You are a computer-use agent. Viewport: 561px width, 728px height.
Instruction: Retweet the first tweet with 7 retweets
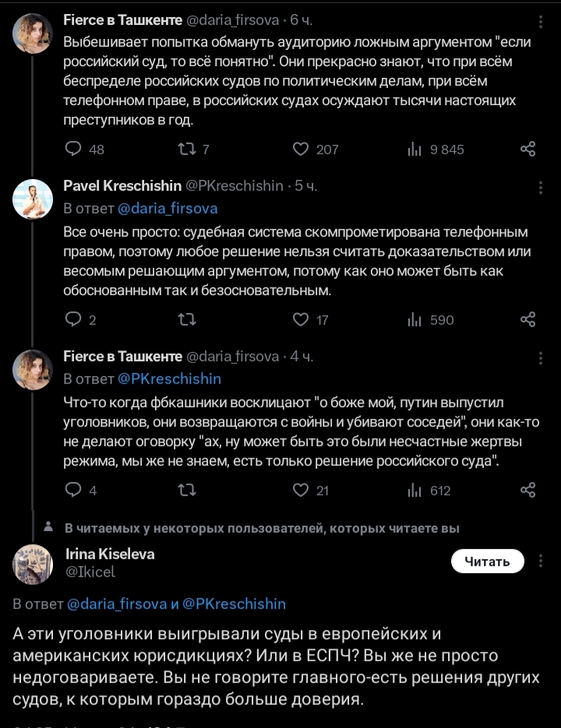click(x=187, y=149)
